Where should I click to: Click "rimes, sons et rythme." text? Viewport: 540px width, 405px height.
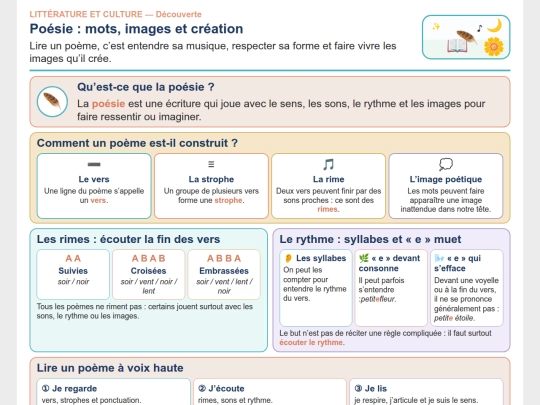click(235, 400)
